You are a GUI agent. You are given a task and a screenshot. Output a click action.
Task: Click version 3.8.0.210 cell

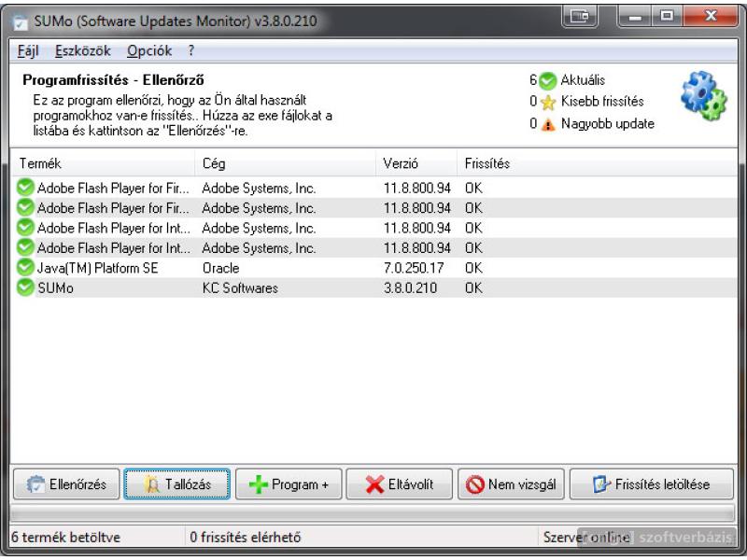[x=410, y=288]
